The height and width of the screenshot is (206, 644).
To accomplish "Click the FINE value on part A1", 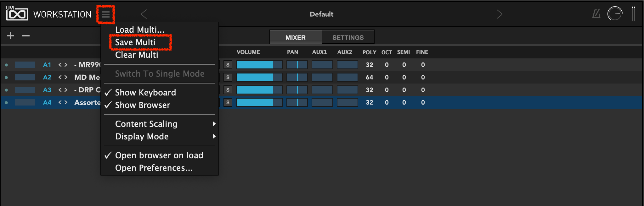I will coord(423,65).
